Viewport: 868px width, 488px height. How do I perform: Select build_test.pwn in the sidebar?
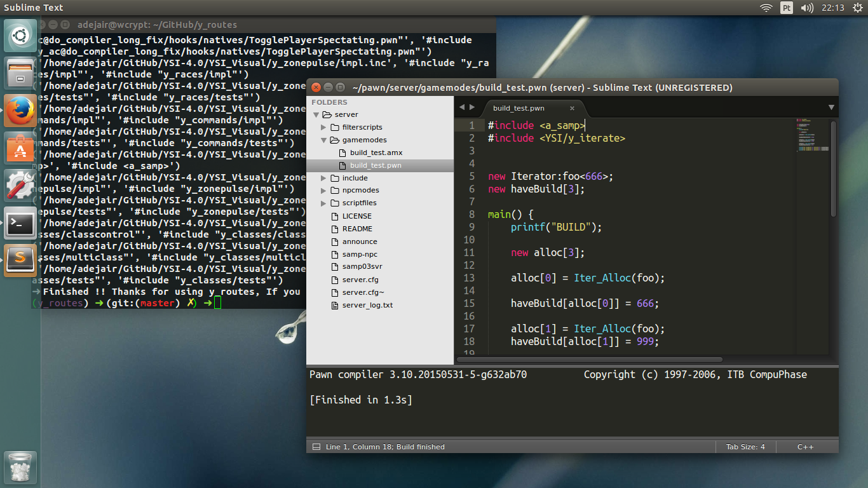380,165
